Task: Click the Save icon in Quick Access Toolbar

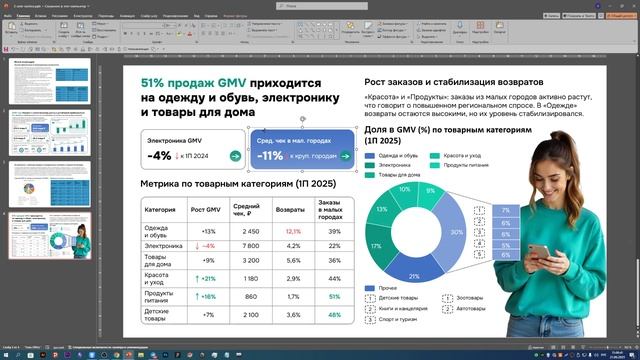Action: [x=6, y=49]
